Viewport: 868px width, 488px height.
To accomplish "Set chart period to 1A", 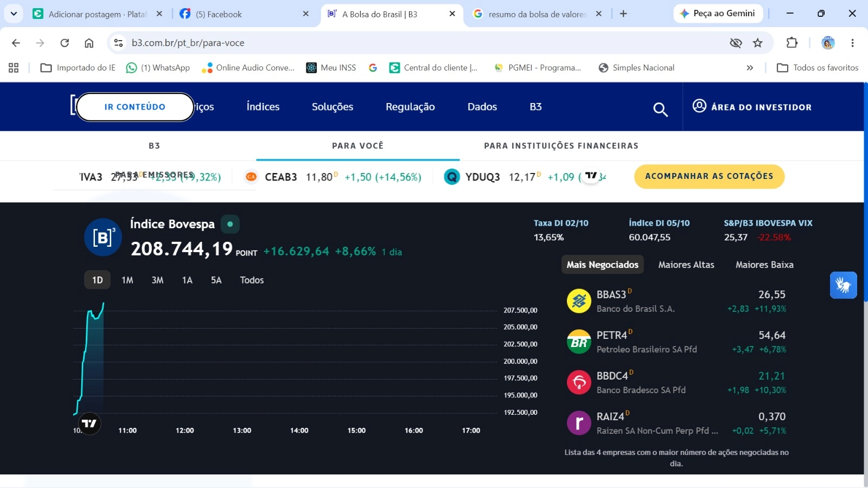I will (x=187, y=280).
